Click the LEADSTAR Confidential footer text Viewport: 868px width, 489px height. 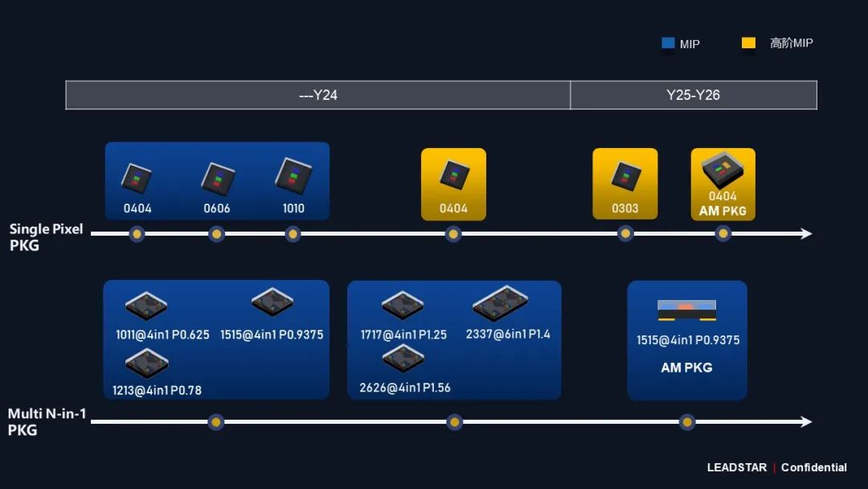coord(776,467)
